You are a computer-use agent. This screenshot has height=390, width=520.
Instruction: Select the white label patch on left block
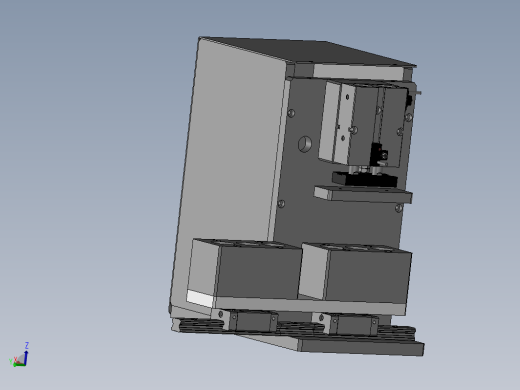click(x=200, y=298)
